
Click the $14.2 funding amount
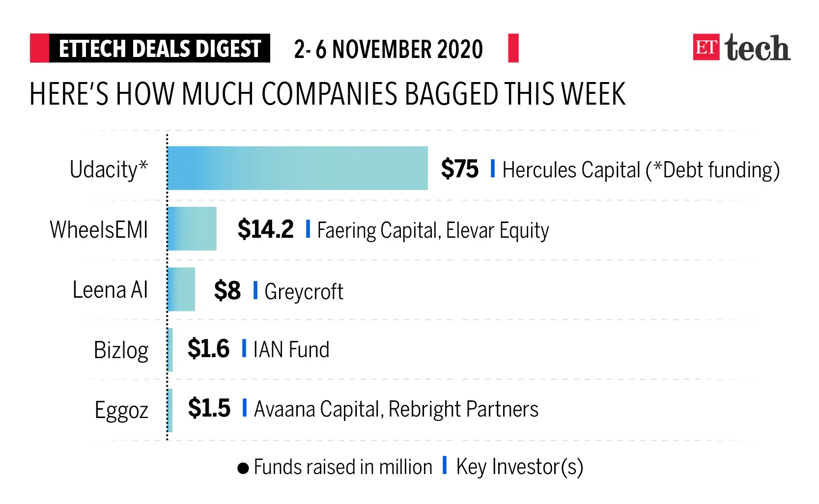click(265, 229)
